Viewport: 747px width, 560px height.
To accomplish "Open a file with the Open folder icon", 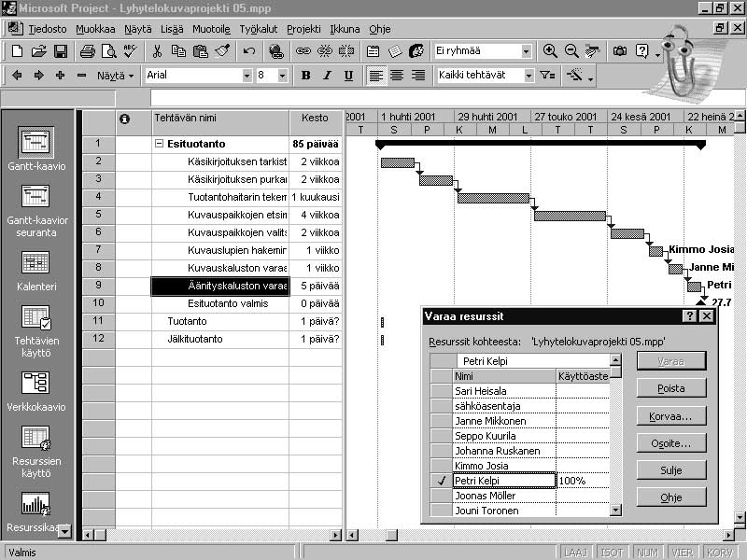I will [x=39, y=51].
